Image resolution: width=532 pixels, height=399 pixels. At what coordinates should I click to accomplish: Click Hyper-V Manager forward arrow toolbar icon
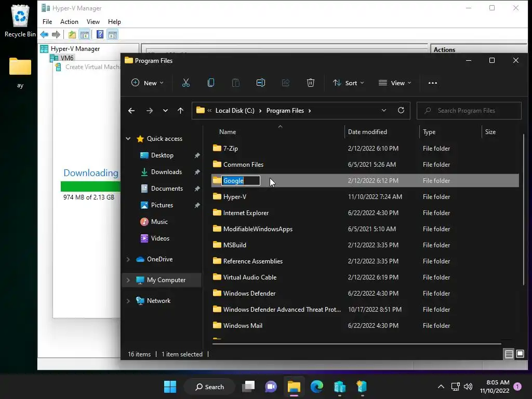point(56,34)
